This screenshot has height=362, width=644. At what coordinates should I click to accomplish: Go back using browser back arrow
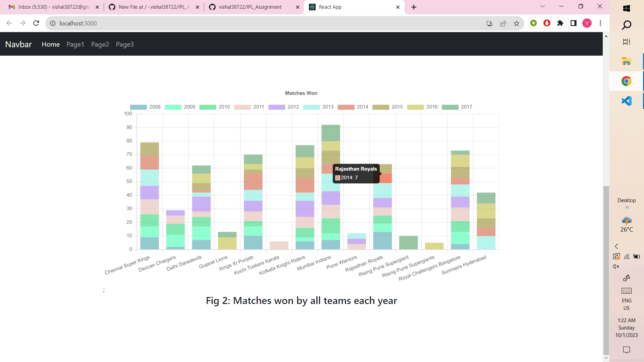tap(9, 23)
